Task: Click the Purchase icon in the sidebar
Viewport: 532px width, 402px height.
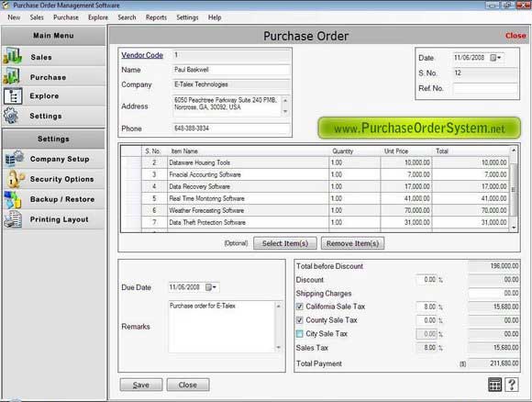Action: point(12,76)
